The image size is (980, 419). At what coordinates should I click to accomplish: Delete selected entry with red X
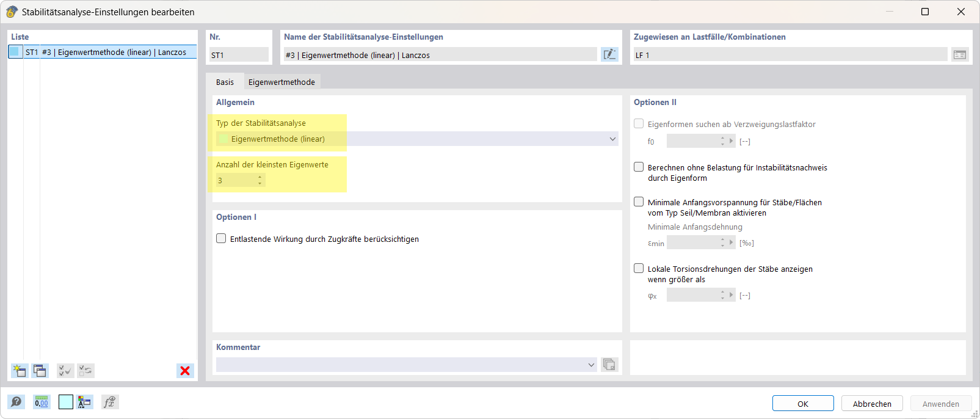click(185, 371)
